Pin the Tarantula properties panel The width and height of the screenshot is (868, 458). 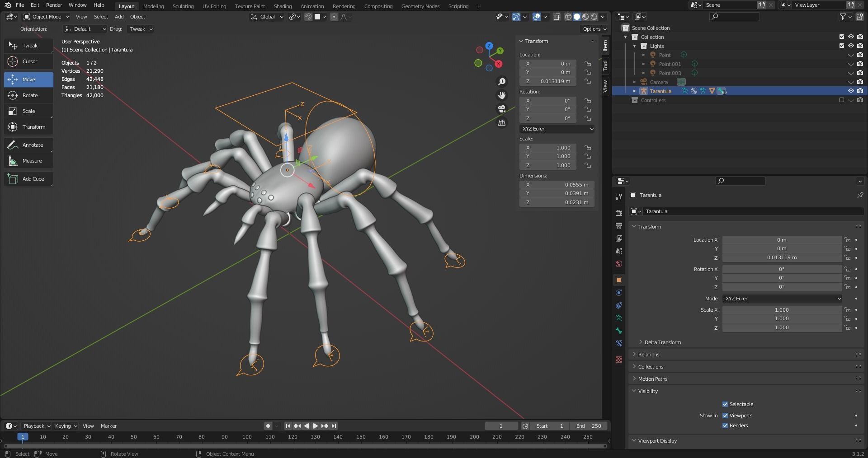pos(860,195)
